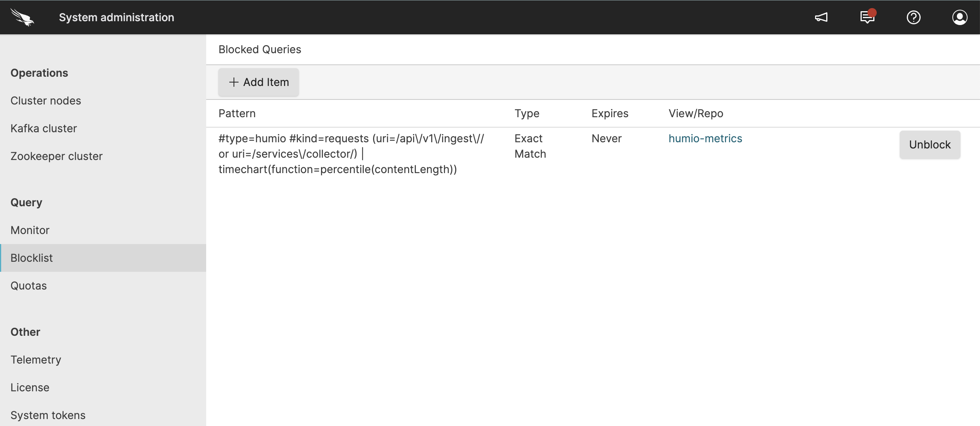View notifications with the unread indicator
The height and width of the screenshot is (426, 980).
(x=867, y=17)
